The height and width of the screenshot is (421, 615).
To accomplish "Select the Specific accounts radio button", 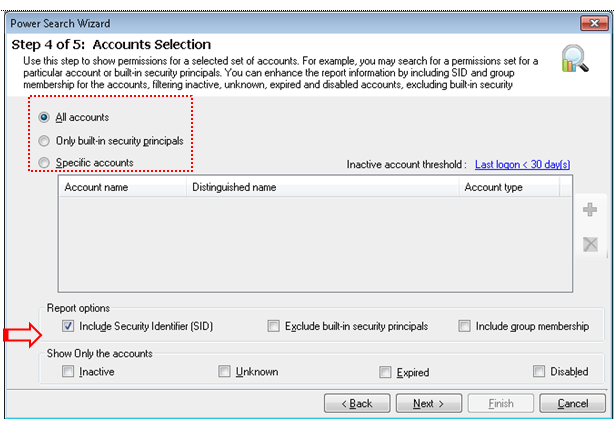I will [x=44, y=162].
